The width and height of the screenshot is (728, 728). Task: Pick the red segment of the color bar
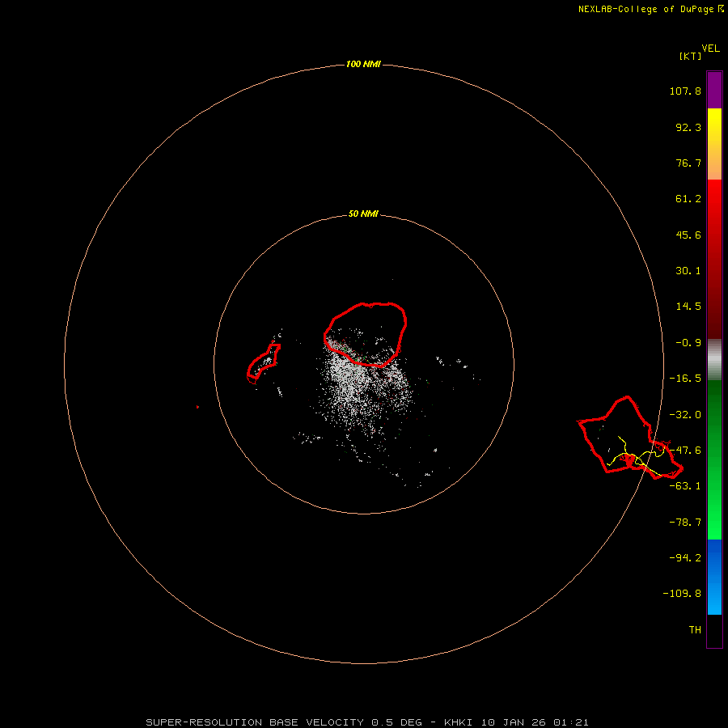pos(714,259)
